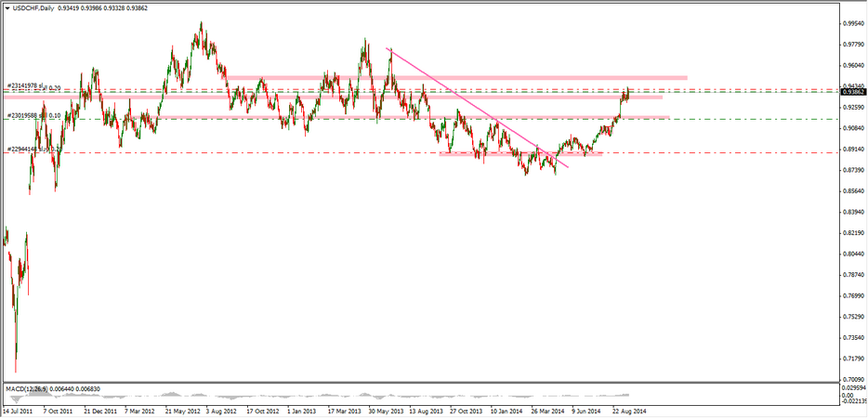The height and width of the screenshot is (418, 868).
Task: Click the 30 May 2013 date label
Action: tap(385, 409)
